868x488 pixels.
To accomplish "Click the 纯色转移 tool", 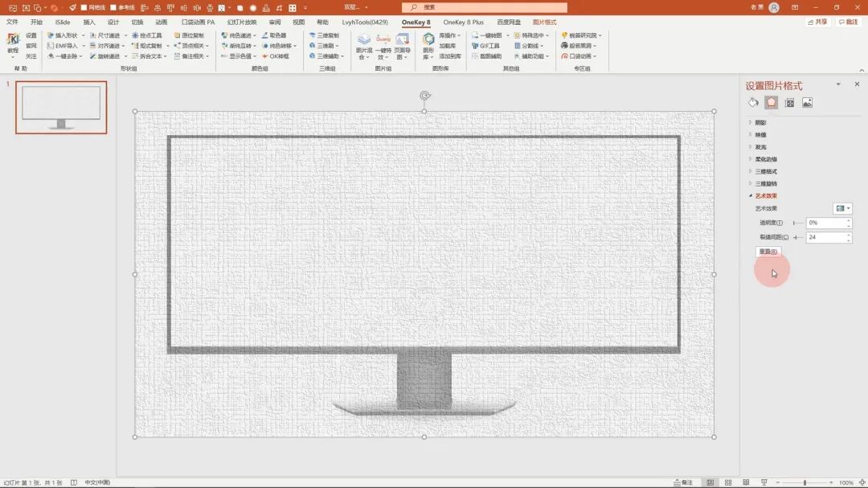I will (279, 46).
